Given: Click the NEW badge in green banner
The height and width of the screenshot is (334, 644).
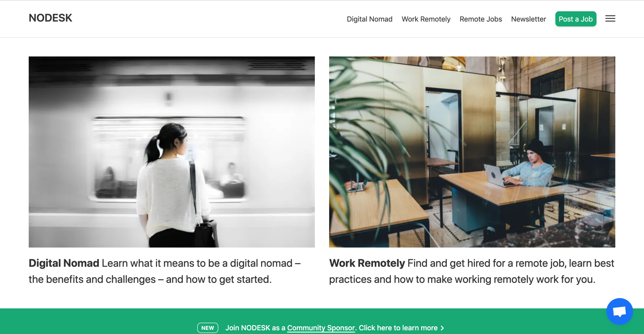Looking at the screenshot, I should click(208, 328).
